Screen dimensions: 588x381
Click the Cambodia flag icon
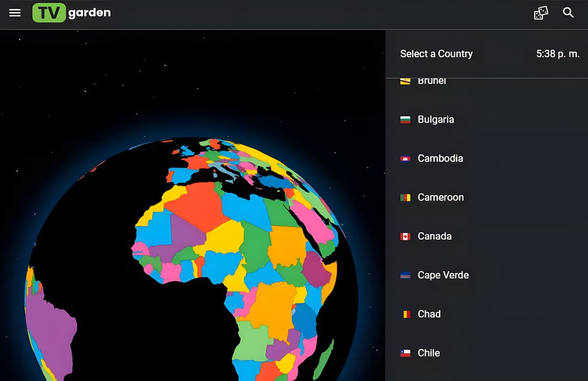(x=405, y=159)
